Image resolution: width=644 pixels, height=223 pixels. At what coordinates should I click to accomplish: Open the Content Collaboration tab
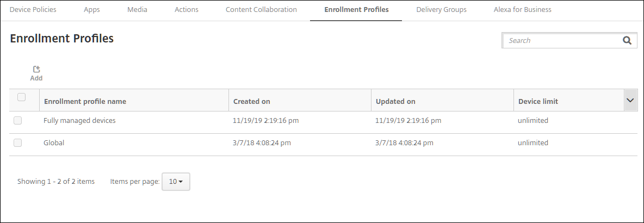(261, 10)
